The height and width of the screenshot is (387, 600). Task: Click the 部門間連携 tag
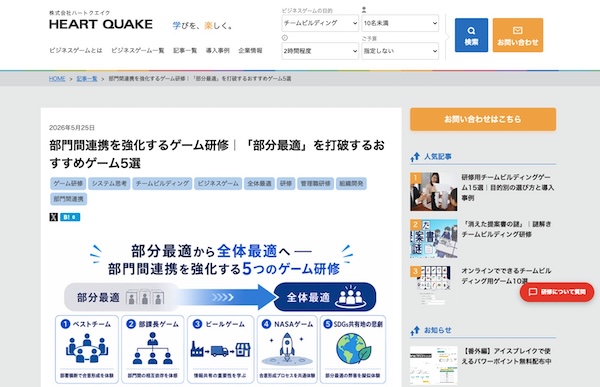pyautogui.click(x=68, y=199)
